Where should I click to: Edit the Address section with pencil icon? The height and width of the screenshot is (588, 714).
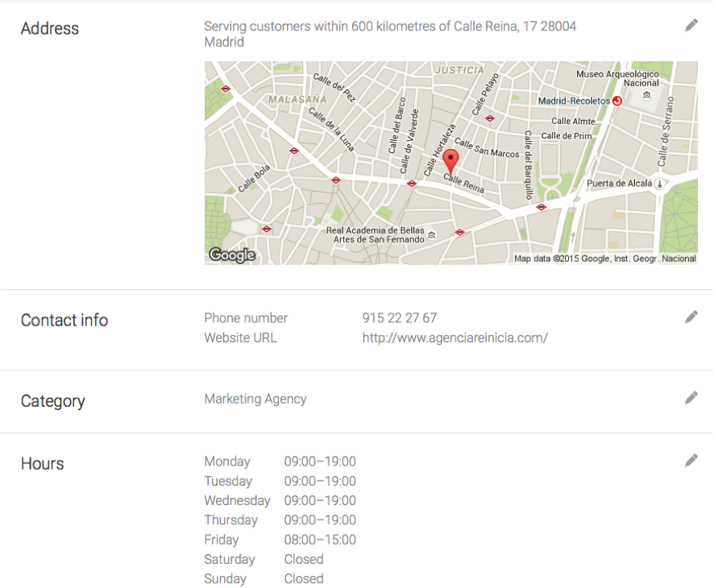coord(691,26)
